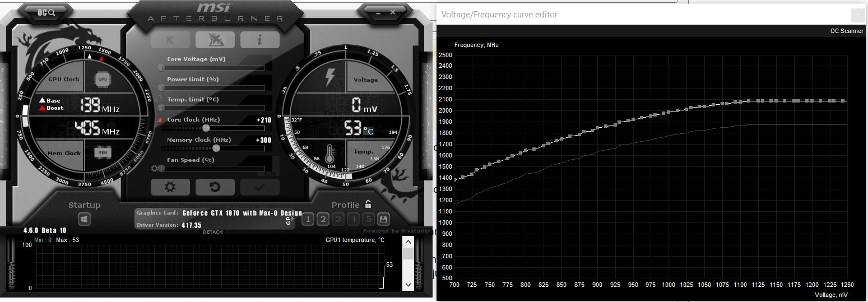Click the 4.6.0 Beta 10 version text
The height and width of the screenshot is (302, 868).
click(x=45, y=230)
